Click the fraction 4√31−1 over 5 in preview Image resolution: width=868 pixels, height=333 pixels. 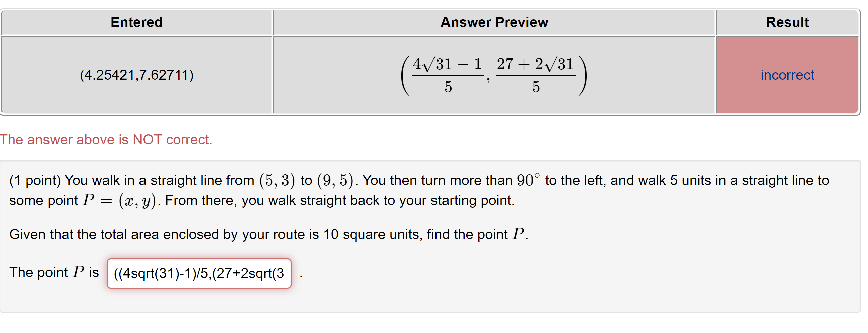tap(448, 74)
